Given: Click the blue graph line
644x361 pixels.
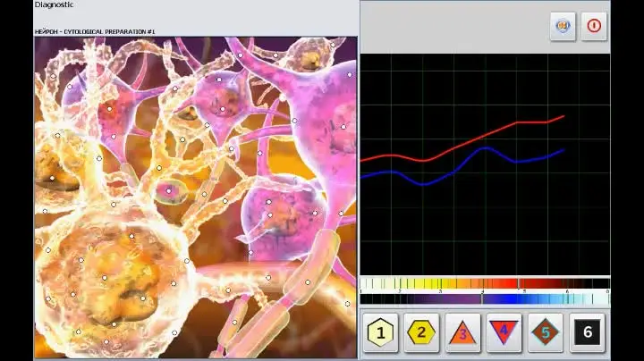Looking at the screenshot, I should 485,149.
